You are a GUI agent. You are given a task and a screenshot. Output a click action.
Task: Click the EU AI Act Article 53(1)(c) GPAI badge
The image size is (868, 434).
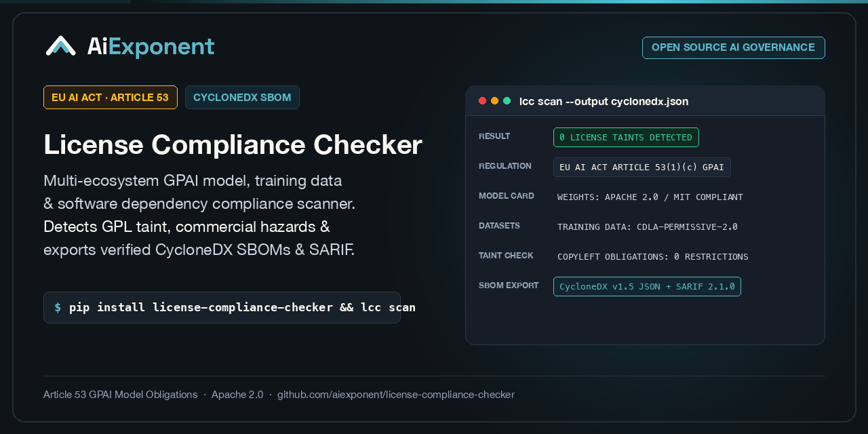pos(642,167)
